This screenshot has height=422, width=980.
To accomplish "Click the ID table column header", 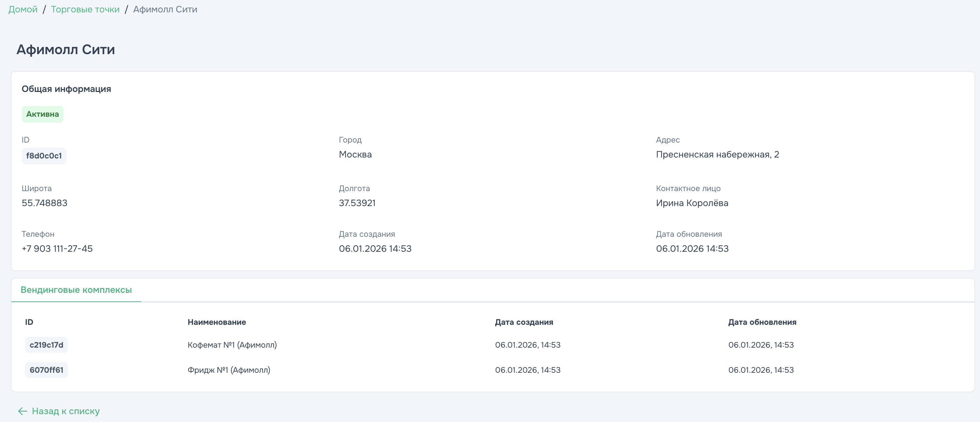I will (29, 322).
